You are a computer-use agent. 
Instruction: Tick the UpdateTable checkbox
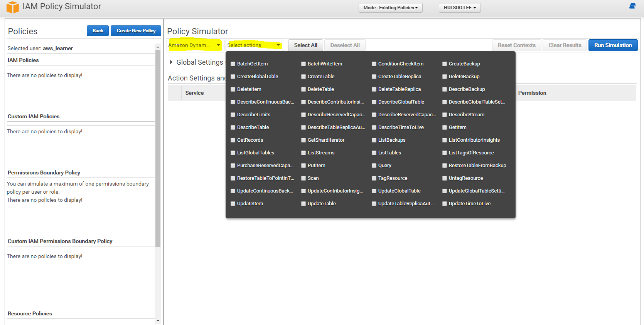(303, 204)
